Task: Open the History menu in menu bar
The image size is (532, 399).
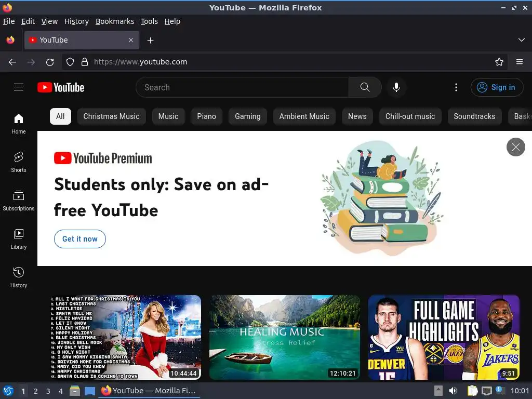Action: pos(76,21)
